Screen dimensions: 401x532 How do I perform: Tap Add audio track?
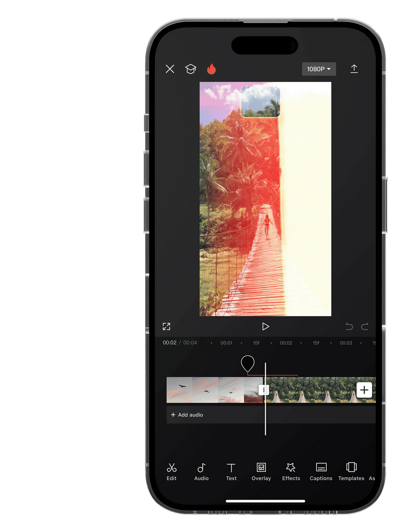click(x=187, y=415)
